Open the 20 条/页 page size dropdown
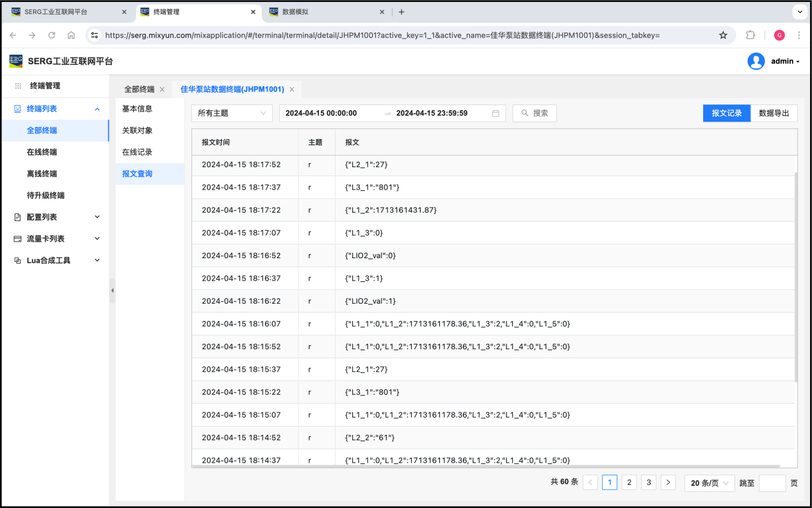Screen dimensions: 812x508 710,483
